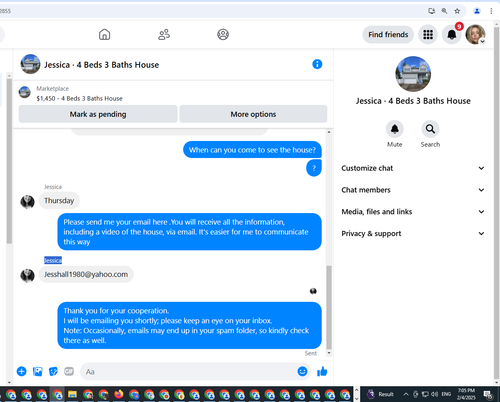Click the When can you come to see the house message

coord(252,150)
